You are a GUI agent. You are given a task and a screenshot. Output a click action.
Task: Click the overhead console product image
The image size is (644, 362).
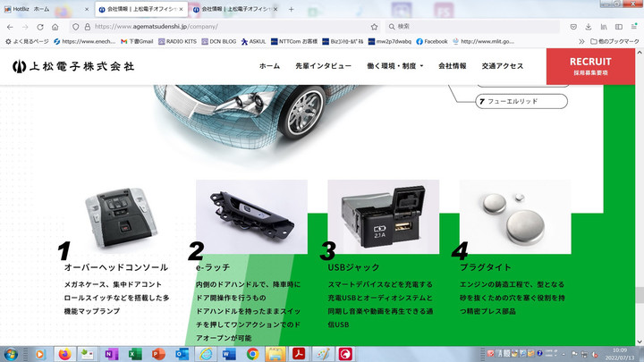[x=121, y=216]
